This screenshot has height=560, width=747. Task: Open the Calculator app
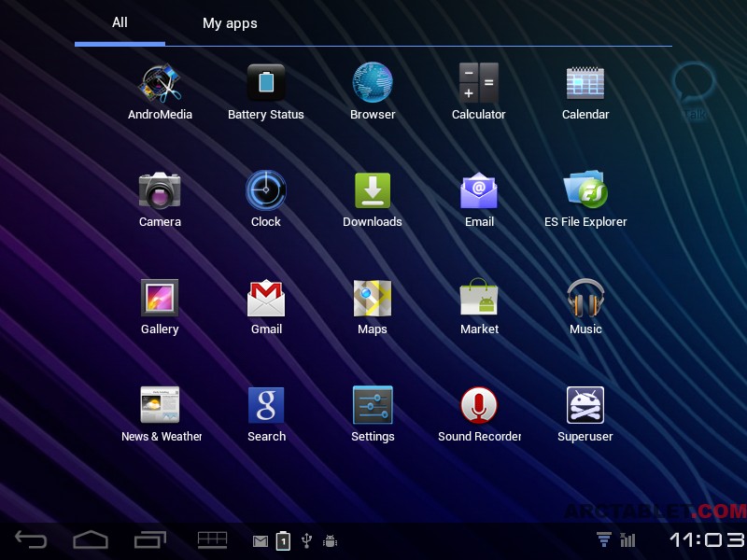(x=478, y=84)
